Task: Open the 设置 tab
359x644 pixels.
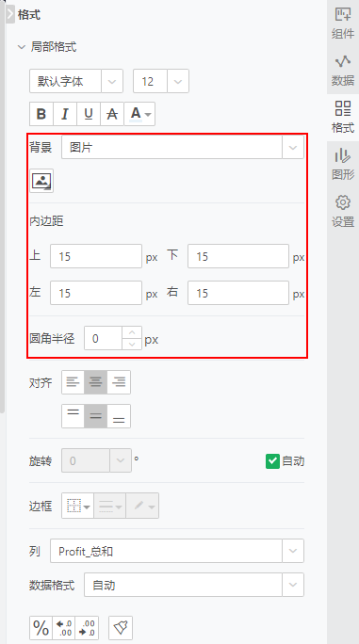Action: 343,212
